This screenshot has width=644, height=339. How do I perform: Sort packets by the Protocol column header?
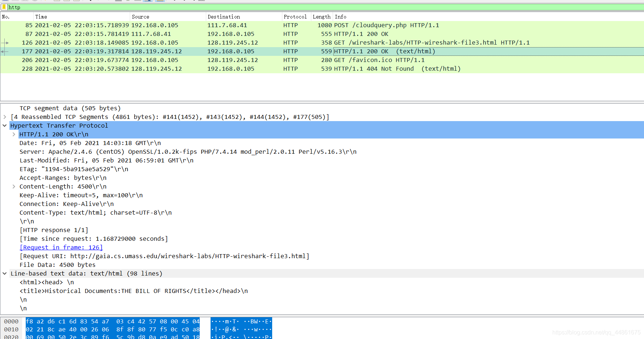coord(296,17)
